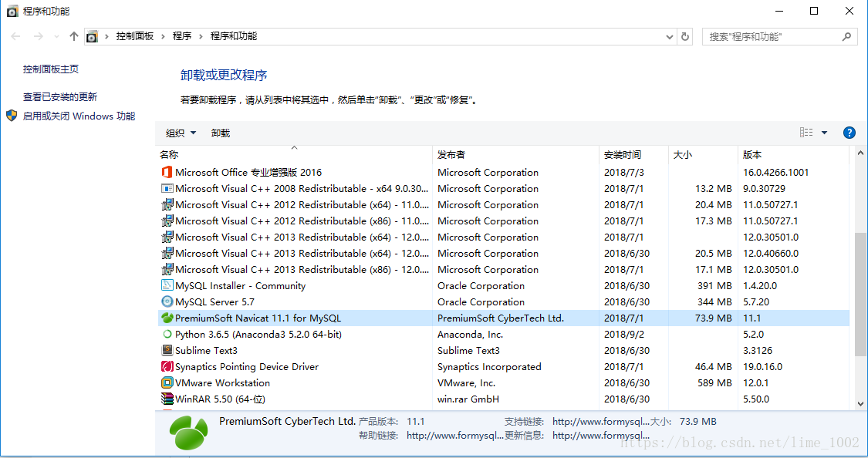868x458 pixels.
Task: Click the VMware Workstation icon
Action: pos(167,383)
